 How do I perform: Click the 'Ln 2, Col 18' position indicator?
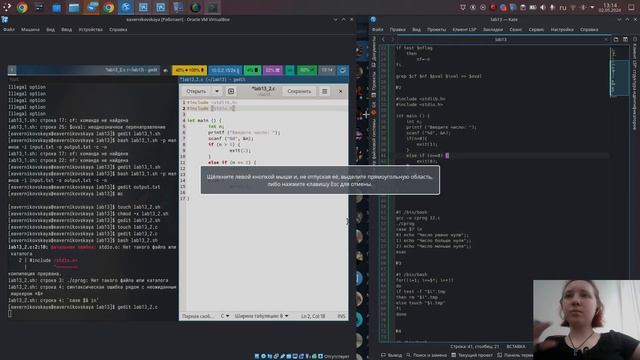pyautogui.click(x=313, y=316)
